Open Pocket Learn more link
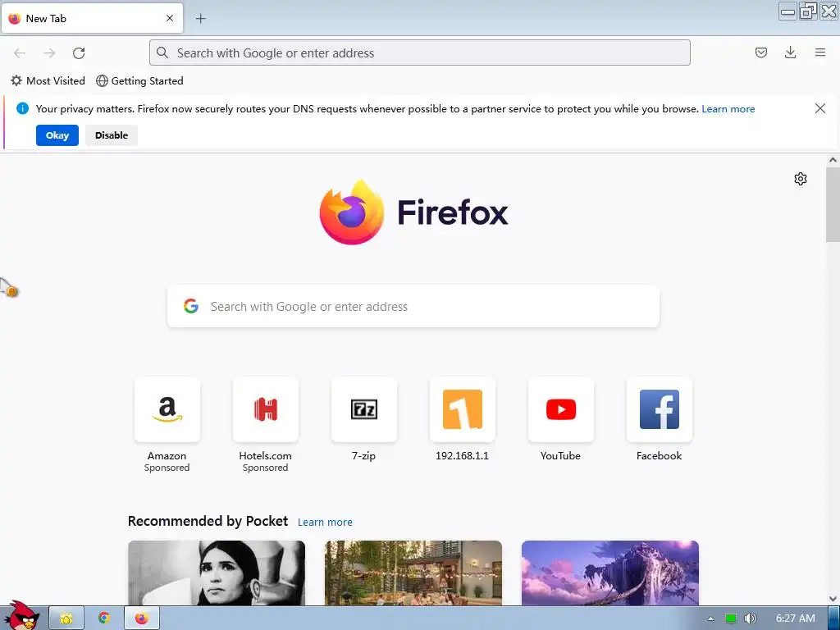The height and width of the screenshot is (630, 840). pyautogui.click(x=325, y=522)
